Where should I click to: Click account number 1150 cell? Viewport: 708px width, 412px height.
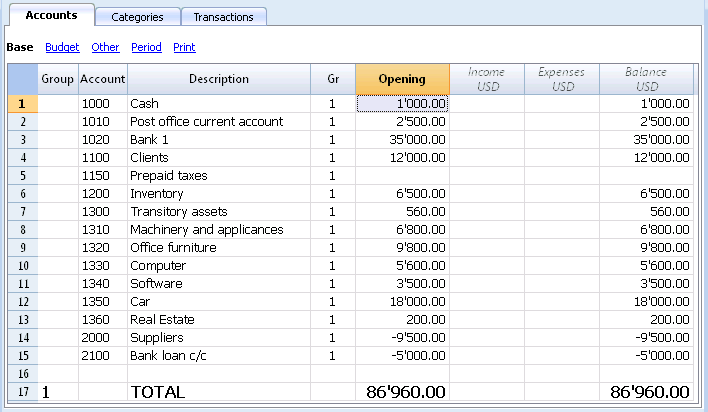coord(103,176)
